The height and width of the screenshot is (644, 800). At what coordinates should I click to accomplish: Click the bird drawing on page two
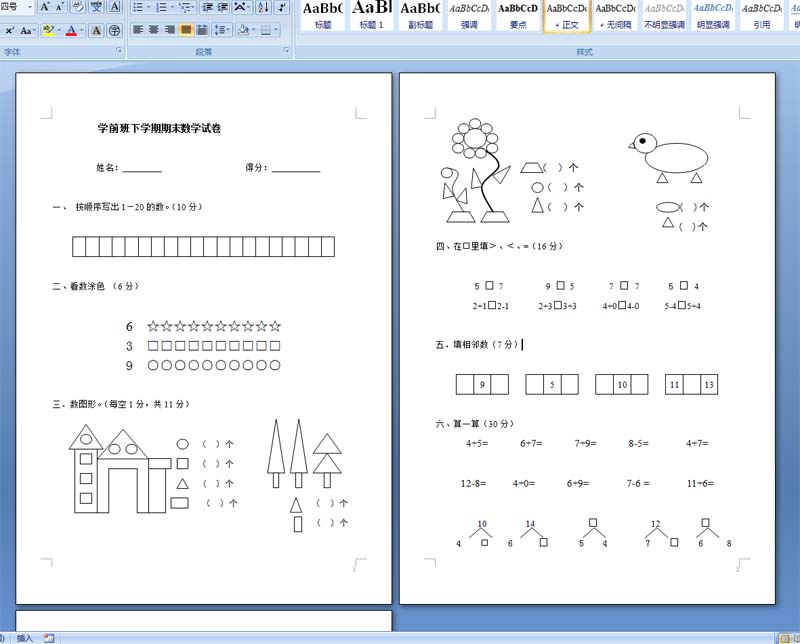(x=669, y=158)
